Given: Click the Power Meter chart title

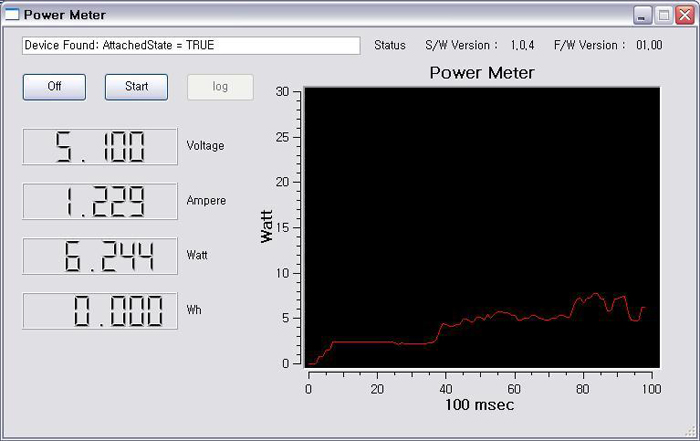Looking at the screenshot, I should click(481, 73).
